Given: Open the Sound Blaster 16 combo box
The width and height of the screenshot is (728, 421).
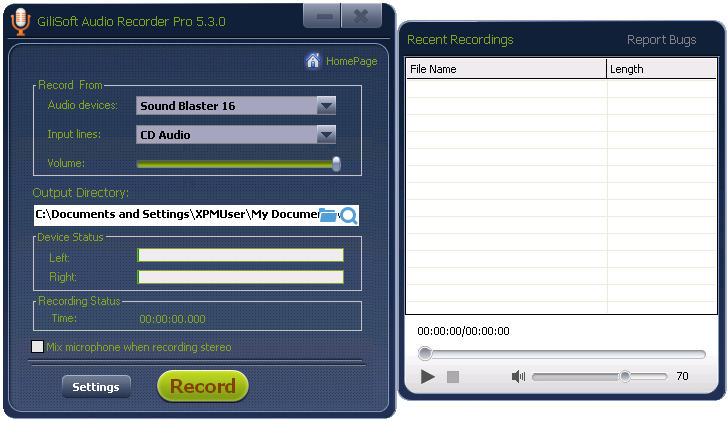Looking at the screenshot, I should [x=236, y=106].
